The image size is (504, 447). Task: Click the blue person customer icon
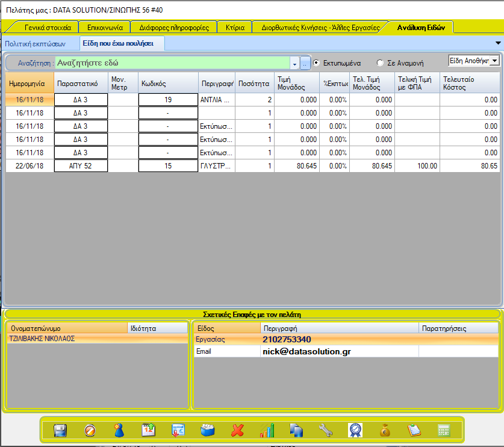119,430
